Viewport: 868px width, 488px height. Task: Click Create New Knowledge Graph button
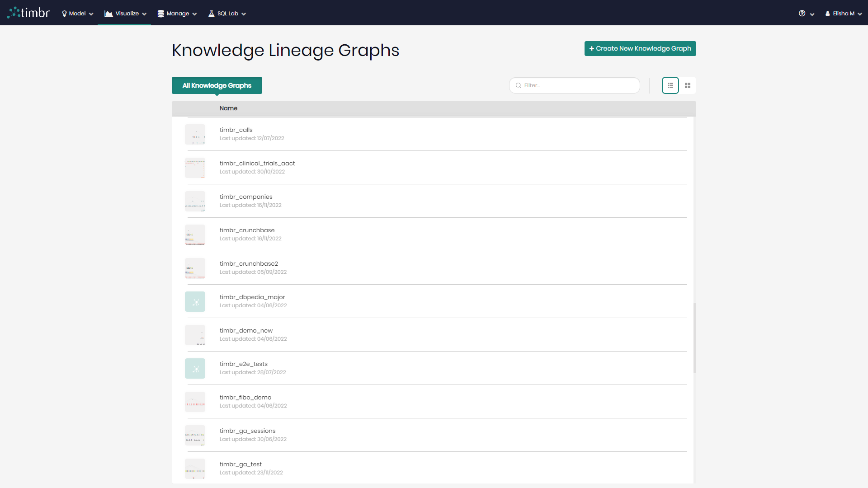click(640, 48)
